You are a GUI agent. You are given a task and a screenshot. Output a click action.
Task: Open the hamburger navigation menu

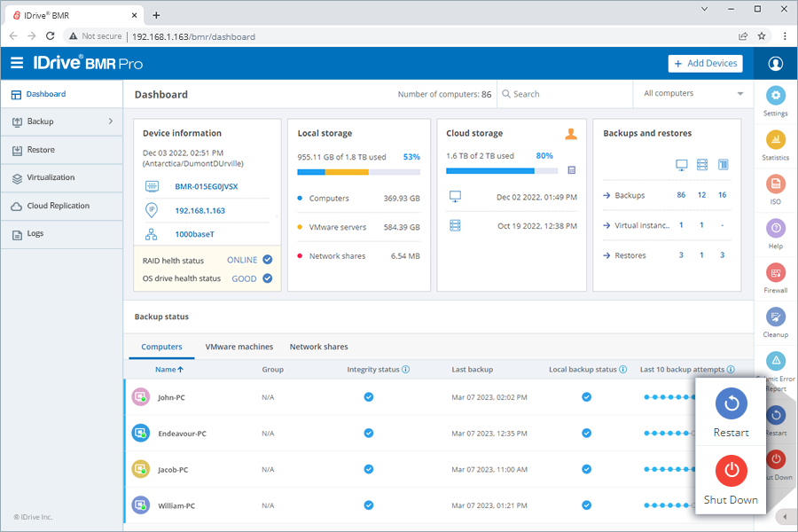pos(17,63)
